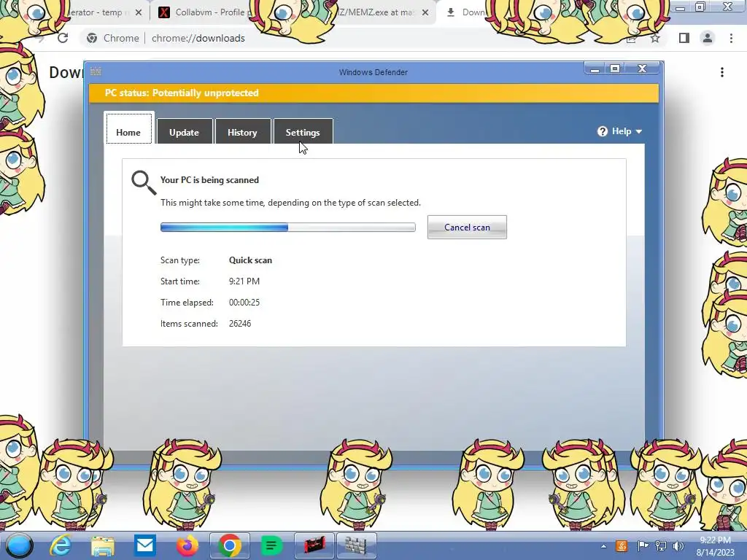This screenshot has height=560, width=747.
Task: Click the magnifying glass scan icon
Action: coord(144,183)
